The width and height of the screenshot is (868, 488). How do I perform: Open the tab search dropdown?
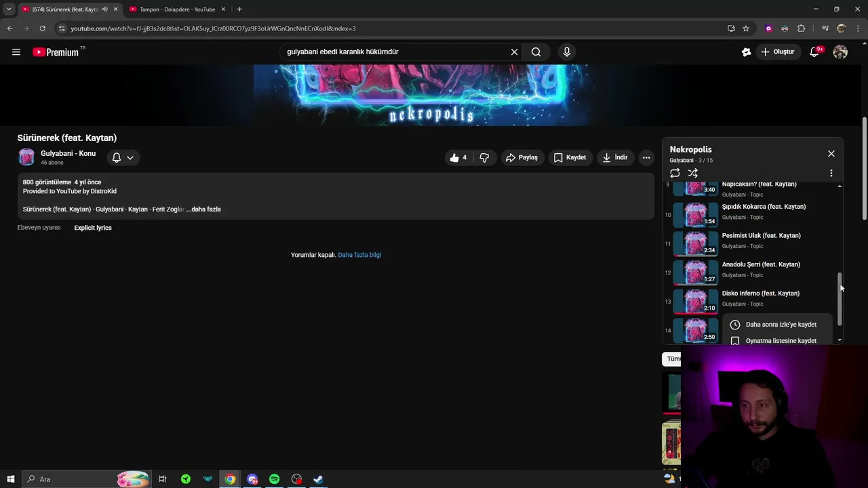click(x=8, y=9)
